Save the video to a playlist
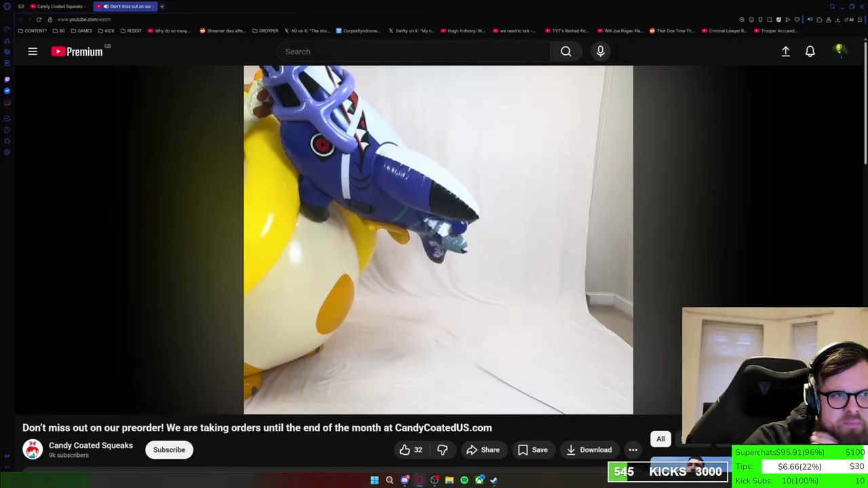This screenshot has width=868, height=488. coord(532,449)
